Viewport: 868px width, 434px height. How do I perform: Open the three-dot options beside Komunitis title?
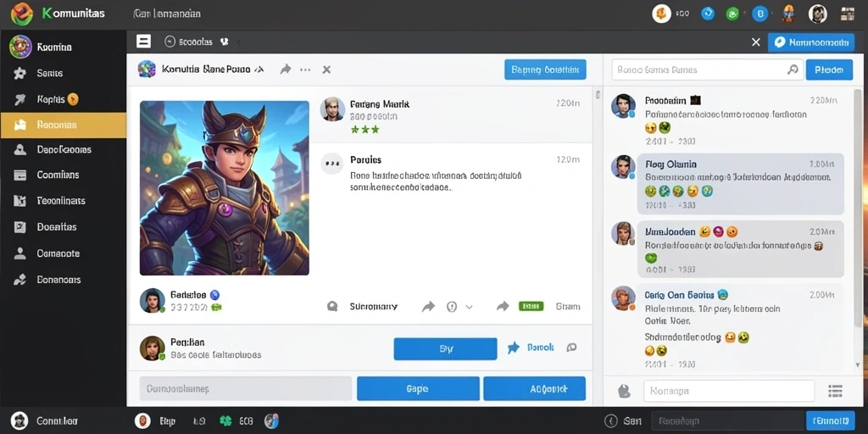coord(305,70)
